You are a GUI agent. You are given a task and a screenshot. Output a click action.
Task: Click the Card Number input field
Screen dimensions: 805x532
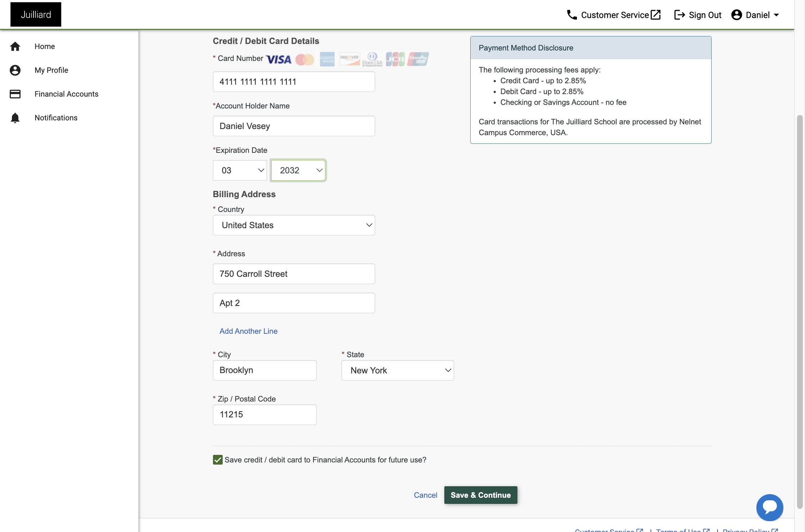click(294, 82)
